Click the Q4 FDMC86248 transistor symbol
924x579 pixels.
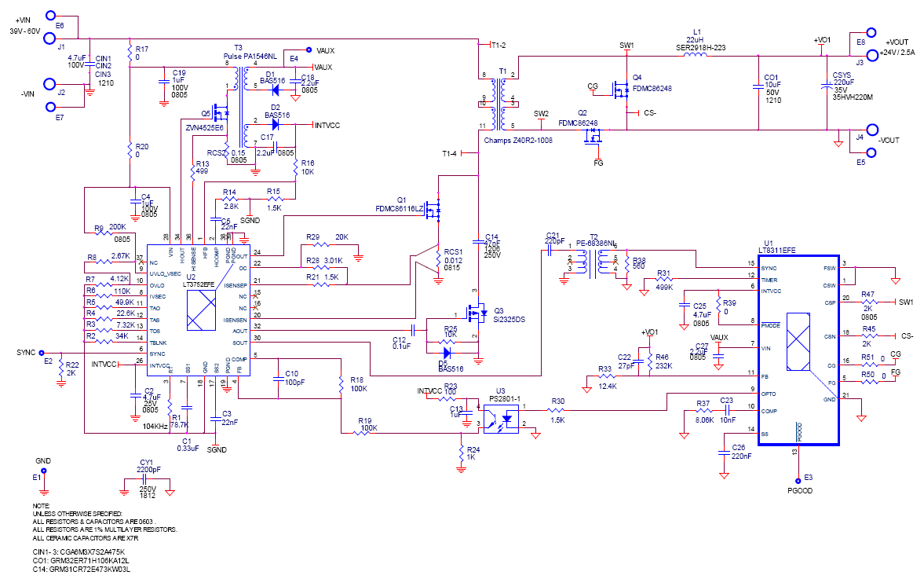[620, 89]
